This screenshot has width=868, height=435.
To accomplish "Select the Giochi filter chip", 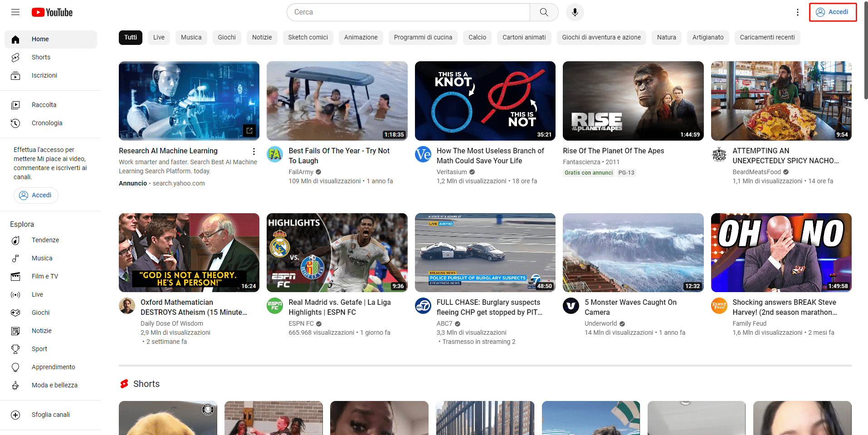I will click(227, 38).
